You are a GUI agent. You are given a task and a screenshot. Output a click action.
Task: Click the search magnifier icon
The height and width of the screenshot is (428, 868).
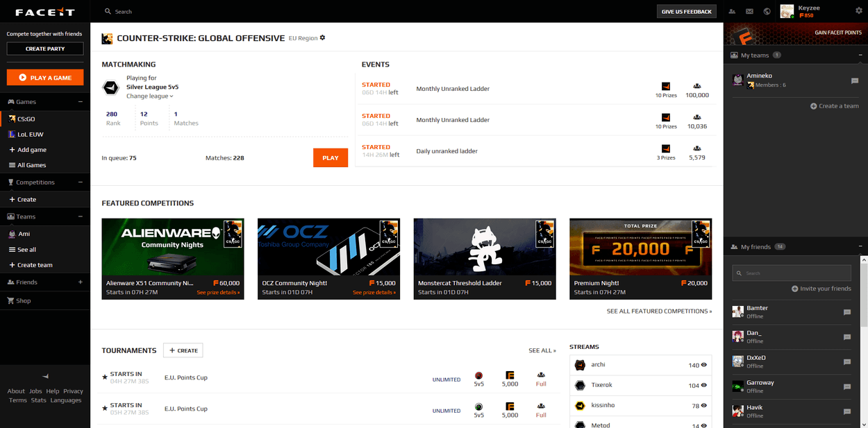tap(108, 12)
